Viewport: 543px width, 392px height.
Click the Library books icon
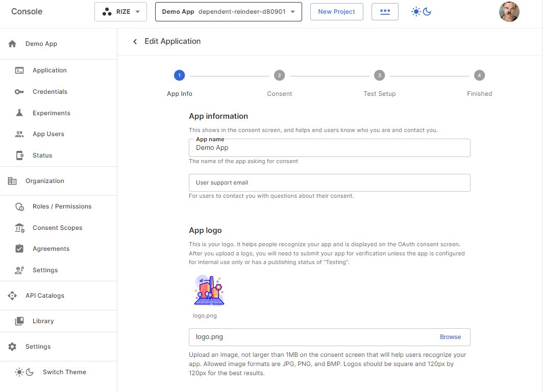[x=19, y=321]
